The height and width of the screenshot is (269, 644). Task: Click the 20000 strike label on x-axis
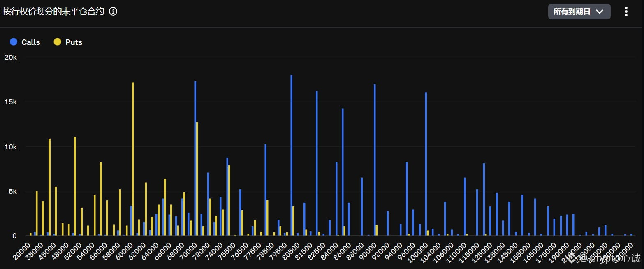coord(21,251)
